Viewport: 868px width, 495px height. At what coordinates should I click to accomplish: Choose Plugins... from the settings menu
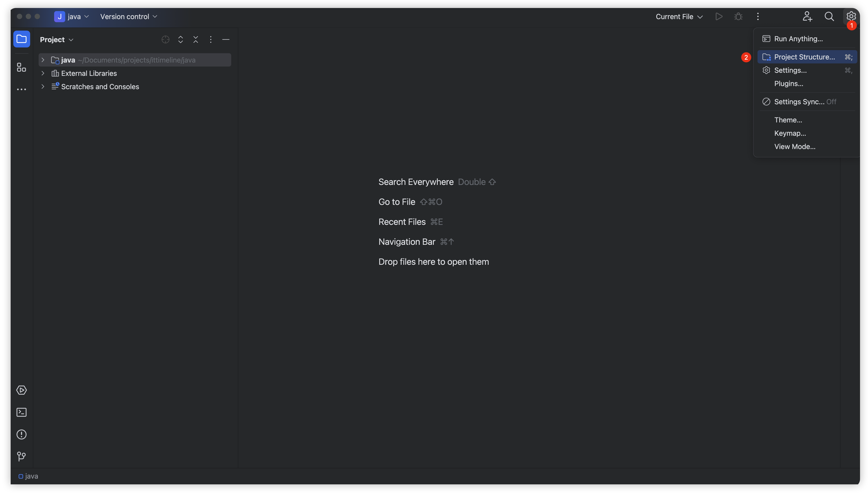pyautogui.click(x=788, y=84)
